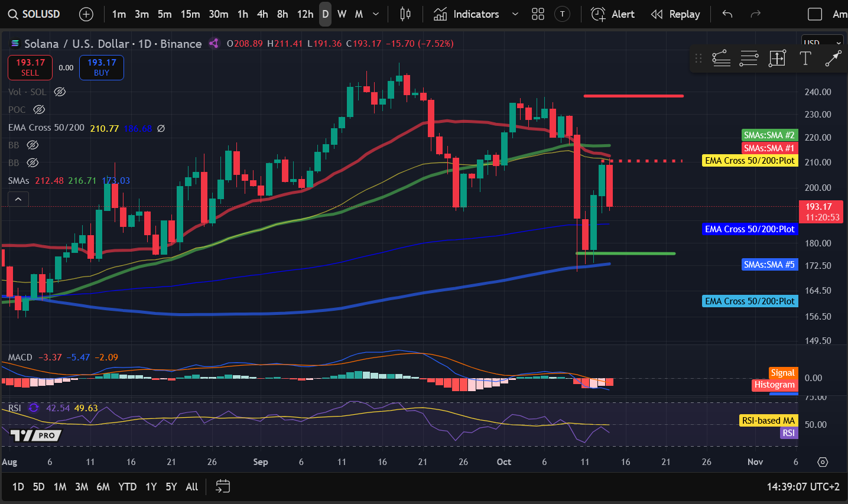This screenshot has width=848, height=504.
Task: Unhide the second BB indicator
Action: [33, 162]
